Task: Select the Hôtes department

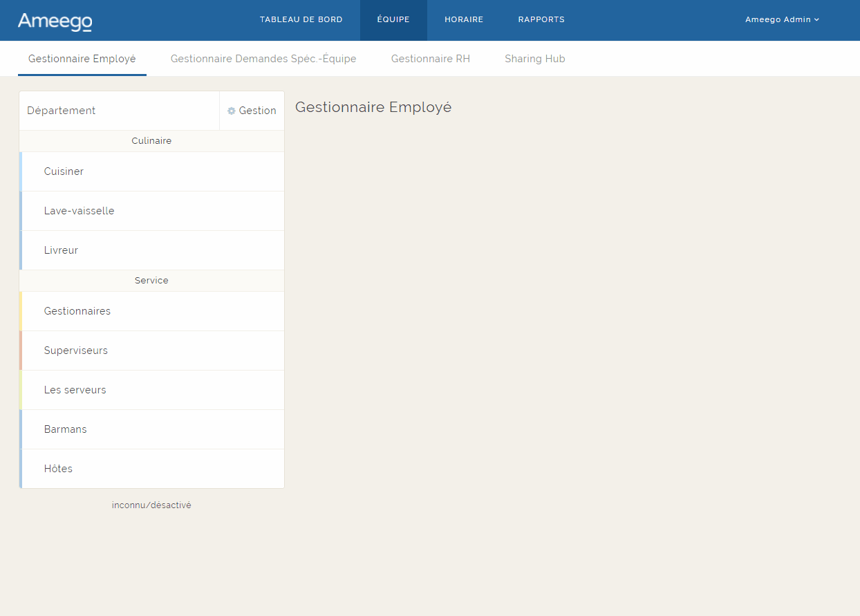Action: 58,469
